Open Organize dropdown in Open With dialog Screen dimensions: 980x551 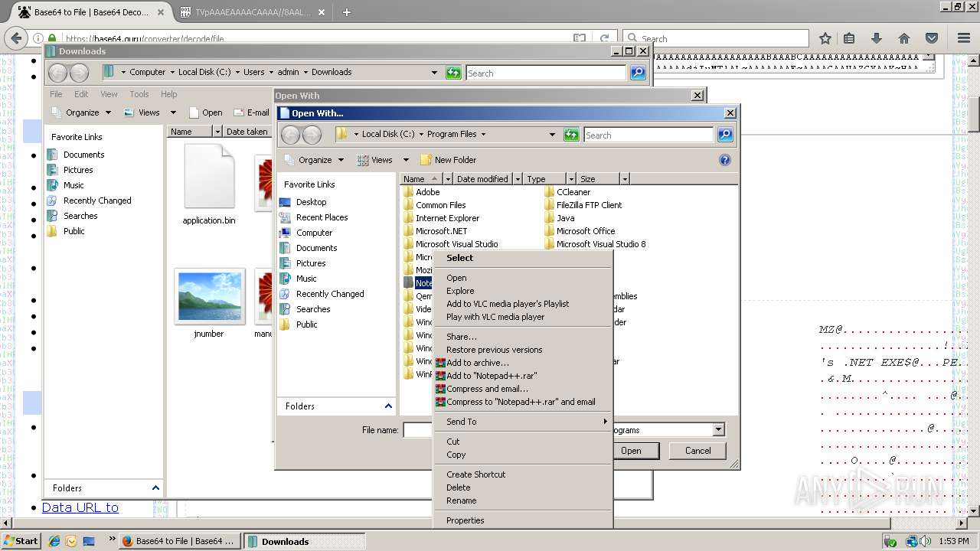315,160
